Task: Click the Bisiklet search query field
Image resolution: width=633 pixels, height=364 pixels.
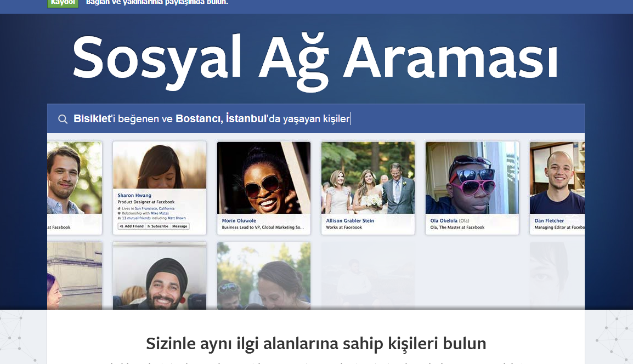Action: 316,118
